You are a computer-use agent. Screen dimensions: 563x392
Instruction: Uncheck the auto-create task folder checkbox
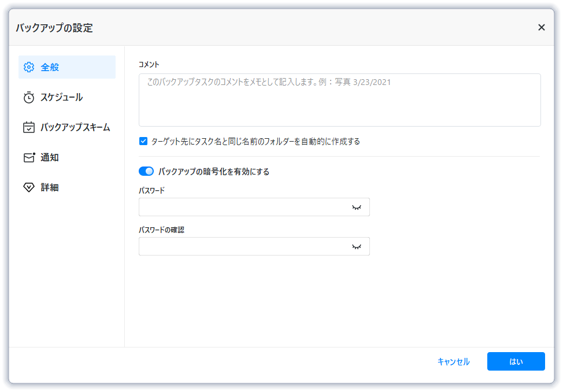coord(143,141)
